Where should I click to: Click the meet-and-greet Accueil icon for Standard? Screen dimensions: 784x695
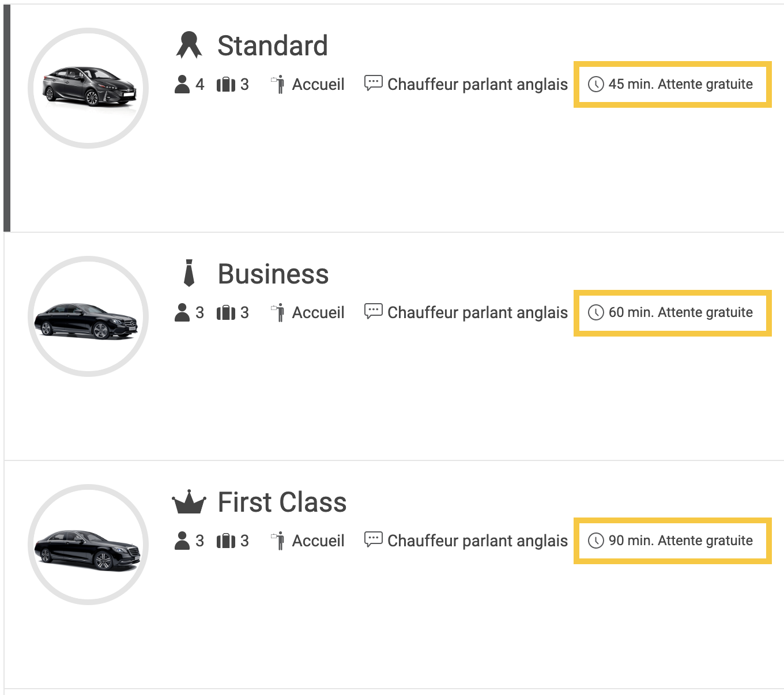pos(278,84)
